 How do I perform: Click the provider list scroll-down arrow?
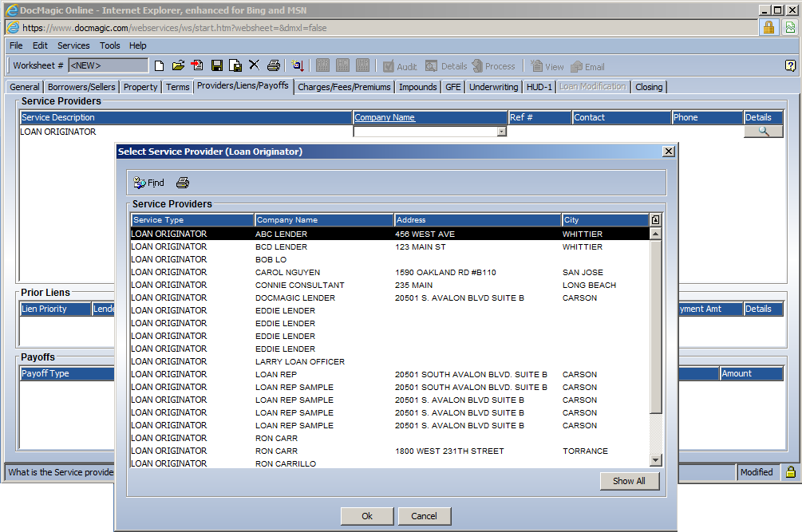656,460
